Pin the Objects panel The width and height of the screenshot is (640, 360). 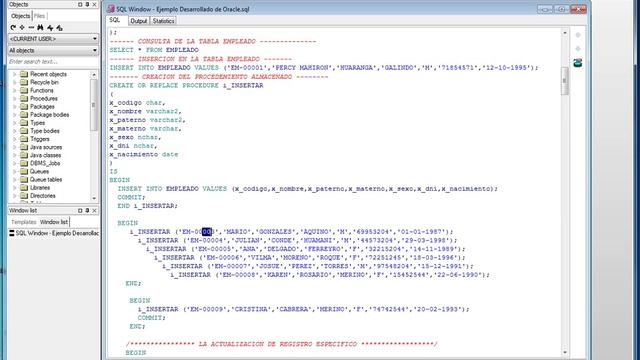tap(87, 4)
